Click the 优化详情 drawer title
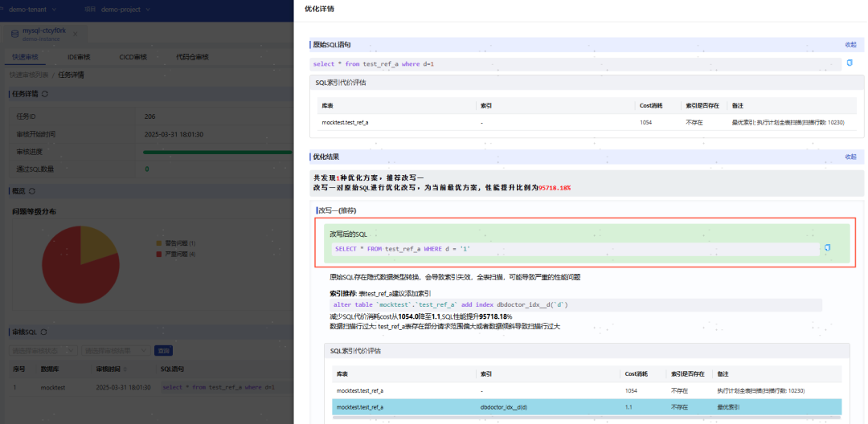This screenshot has width=868, height=424. 319,9
